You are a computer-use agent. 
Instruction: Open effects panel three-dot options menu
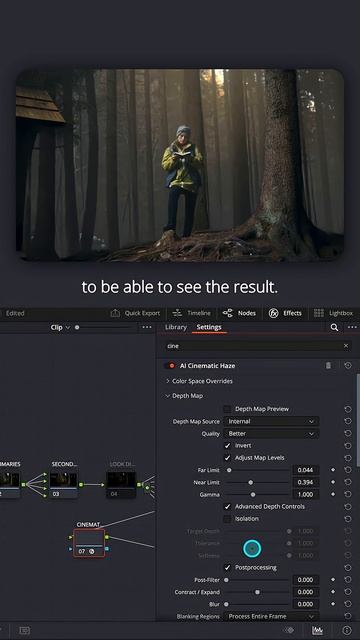(352, 327)
